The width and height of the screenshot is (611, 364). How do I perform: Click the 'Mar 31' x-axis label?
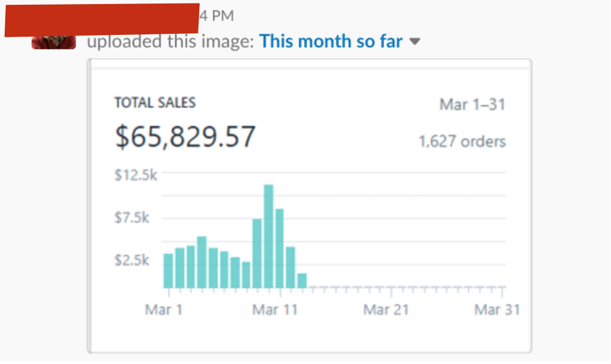(x=496, y=309)
